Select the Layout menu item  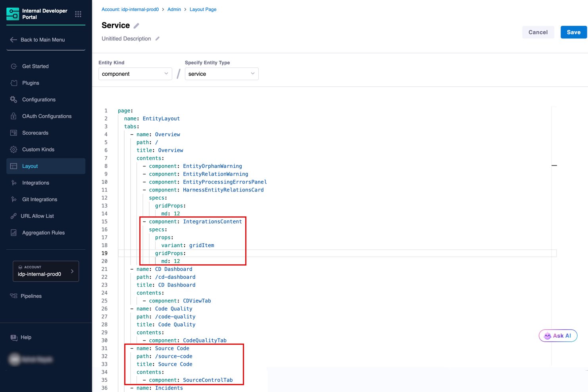pyautogui.click(x=46, y=166)
